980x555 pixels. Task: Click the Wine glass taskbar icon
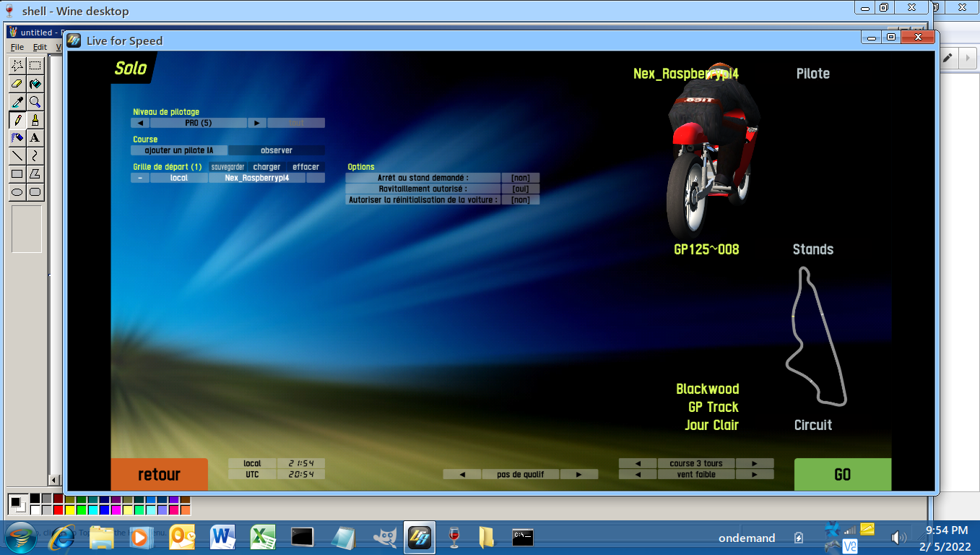454,537
